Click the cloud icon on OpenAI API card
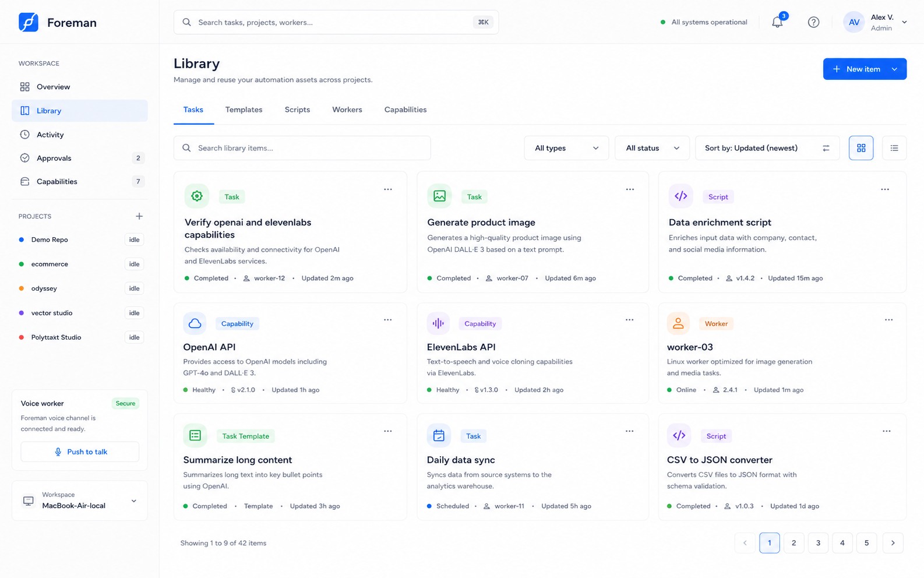 pos(195,323)
